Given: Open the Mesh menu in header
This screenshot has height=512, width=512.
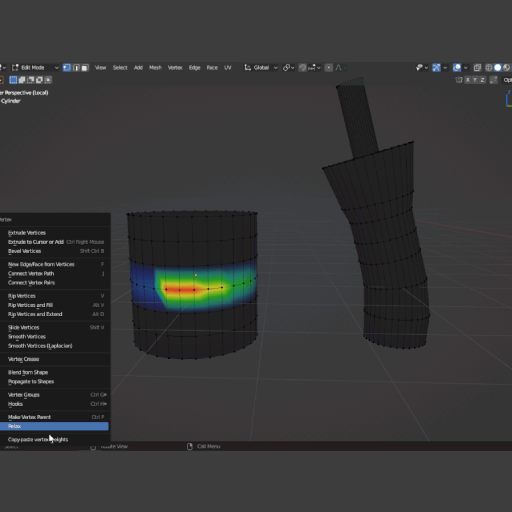Looking at the screenshot, I should pos(155,68).
